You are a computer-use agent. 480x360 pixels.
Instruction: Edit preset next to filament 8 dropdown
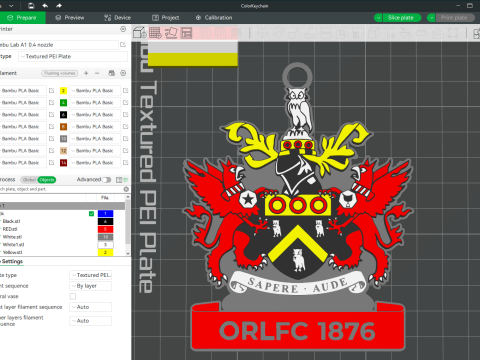pyautogui.click(x=126, y=127)
